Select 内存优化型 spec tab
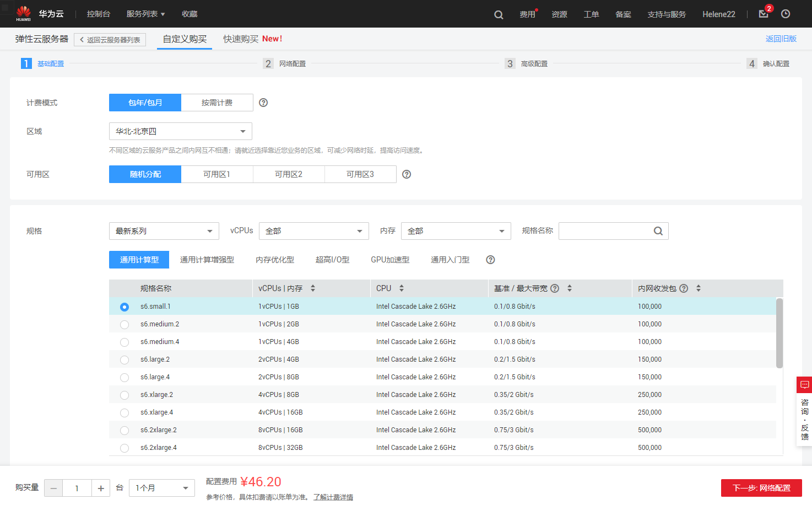 [x=275, y=260]
